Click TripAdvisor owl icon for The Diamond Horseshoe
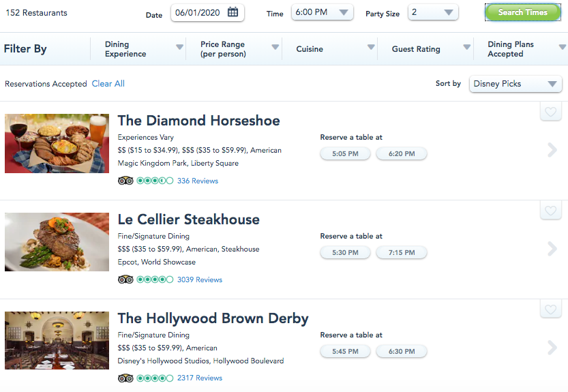Image resolution: width=568 pixels, height=392 pixels. click(125, 181)
